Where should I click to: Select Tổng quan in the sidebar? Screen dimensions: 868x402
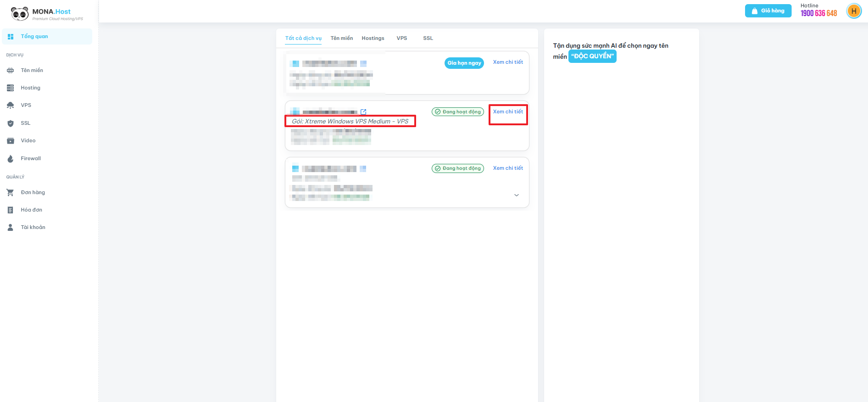tap(47, 37)
